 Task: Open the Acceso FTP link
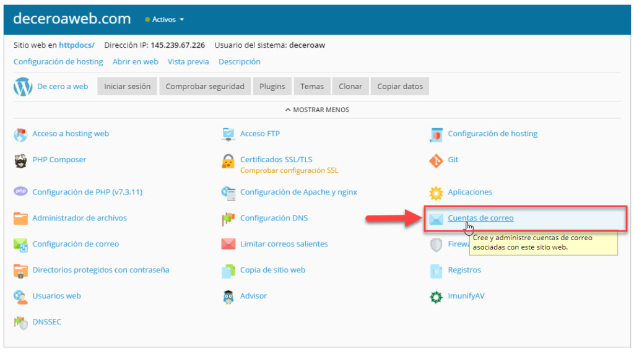(x=260, y=134)
